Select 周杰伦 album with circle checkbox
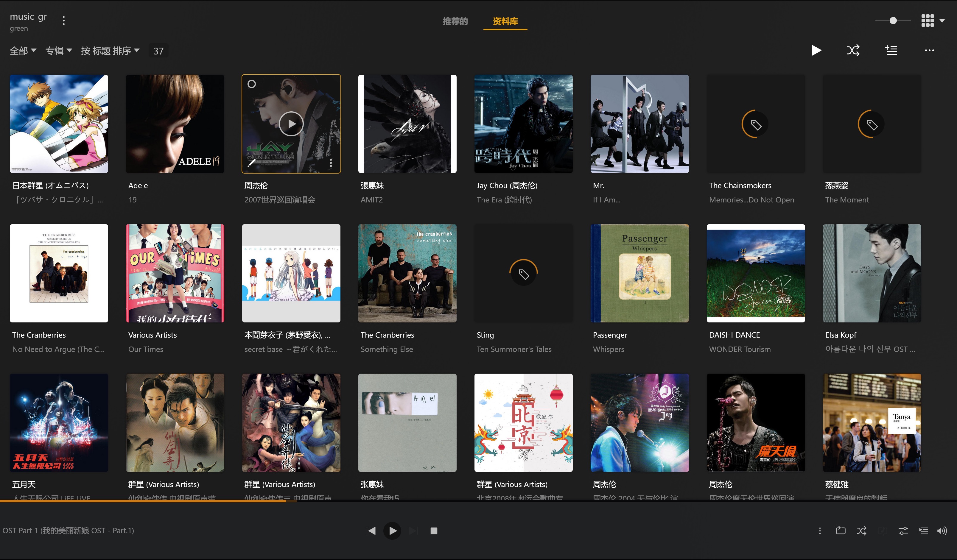This screenshot has height=560, width=957. click(251, 84)
